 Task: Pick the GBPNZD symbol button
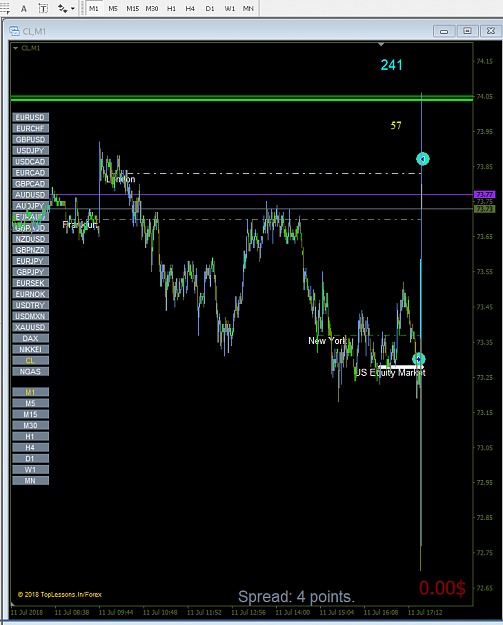30,250
